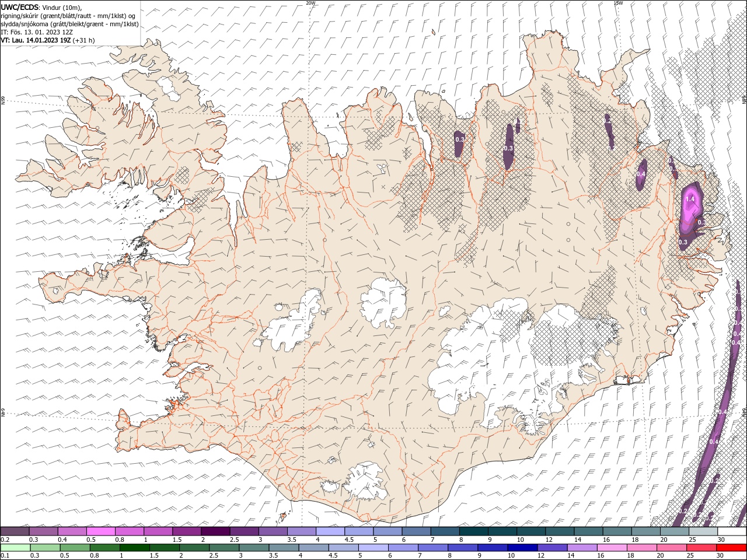747x560 pixels.
Task: Click the 15W longitude label
Action: (618, 3)
